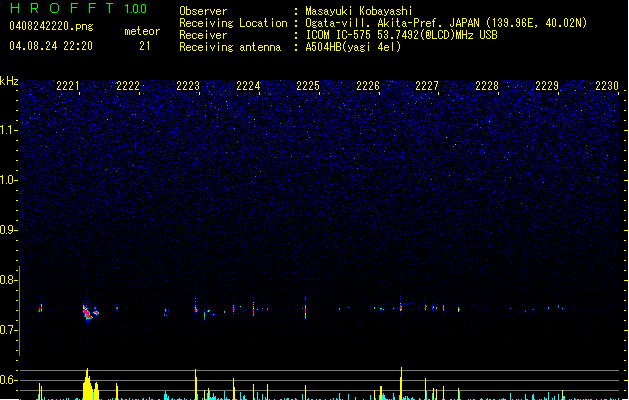
Task: Click the kHz axis unit label
Action: pyautogui.click(x=9, y=81)
